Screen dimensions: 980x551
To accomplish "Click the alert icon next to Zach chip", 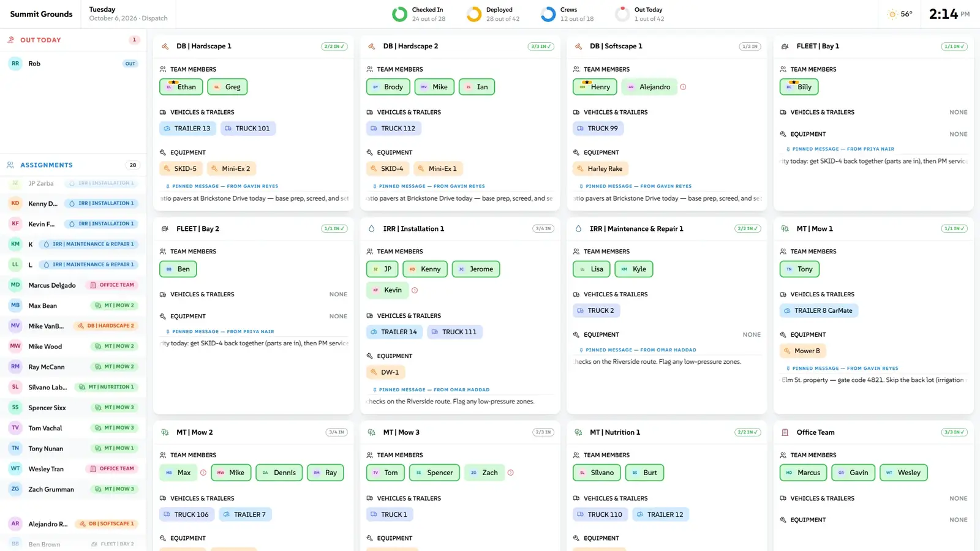I will click(x=510, y=473).
